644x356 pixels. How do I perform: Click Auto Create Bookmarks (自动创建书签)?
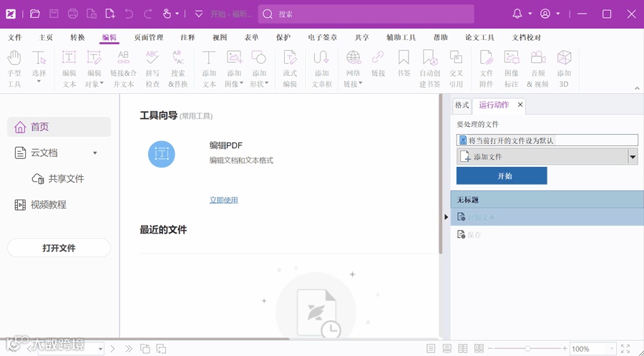tap(429, 69)
